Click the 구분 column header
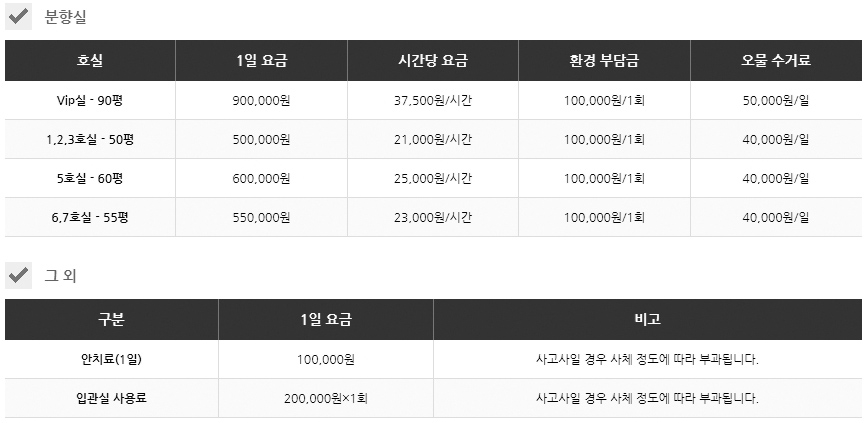 click(x=112, y=320)
